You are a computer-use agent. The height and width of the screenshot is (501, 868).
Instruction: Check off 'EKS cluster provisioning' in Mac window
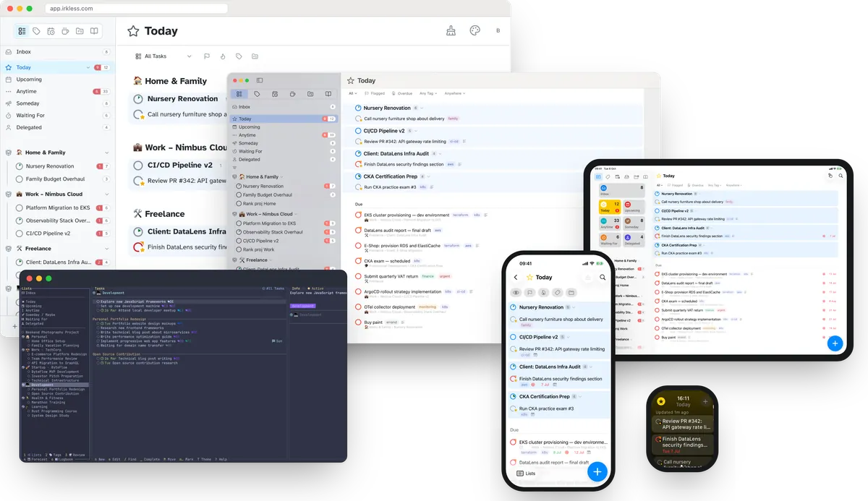point(358,215)
